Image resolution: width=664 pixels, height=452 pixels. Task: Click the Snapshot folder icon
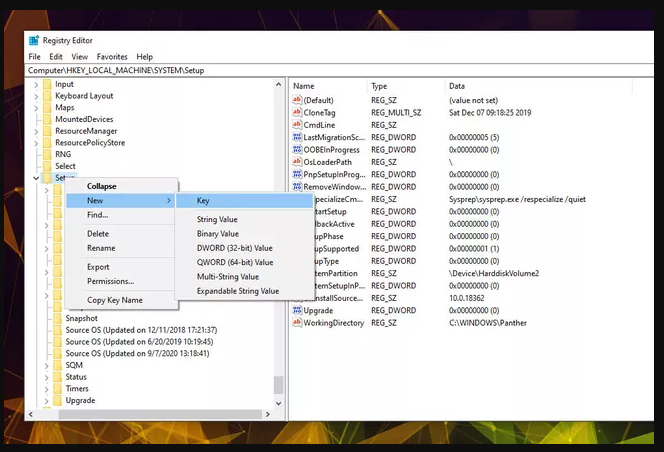pyautogui.click(x=58, y=318)
